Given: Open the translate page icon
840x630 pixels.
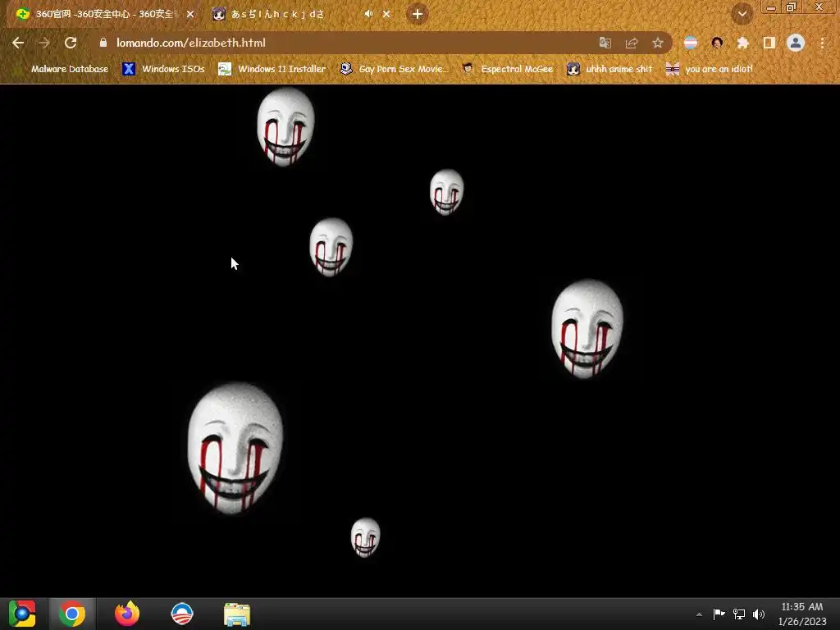Looking at the screenshot, I should [x=605, y=43].
